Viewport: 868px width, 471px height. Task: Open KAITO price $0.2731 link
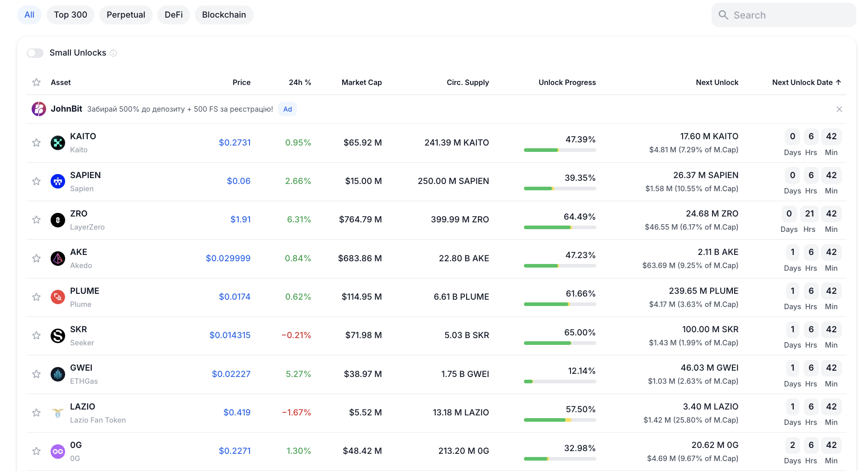click(235, 143)
